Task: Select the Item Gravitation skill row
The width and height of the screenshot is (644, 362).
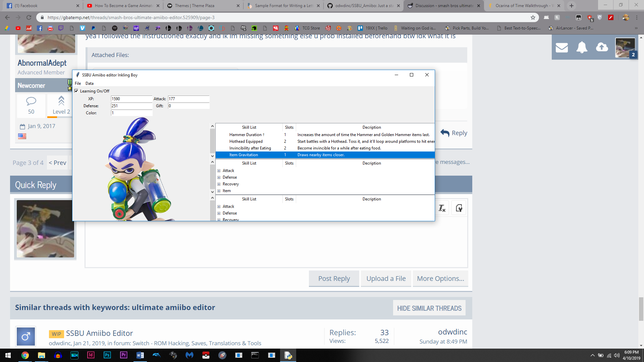Action: pyautogui.click(x=325, y=155)
